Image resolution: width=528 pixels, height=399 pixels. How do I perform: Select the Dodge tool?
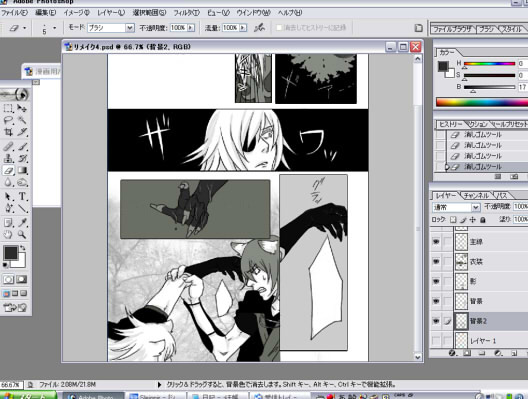22,182
